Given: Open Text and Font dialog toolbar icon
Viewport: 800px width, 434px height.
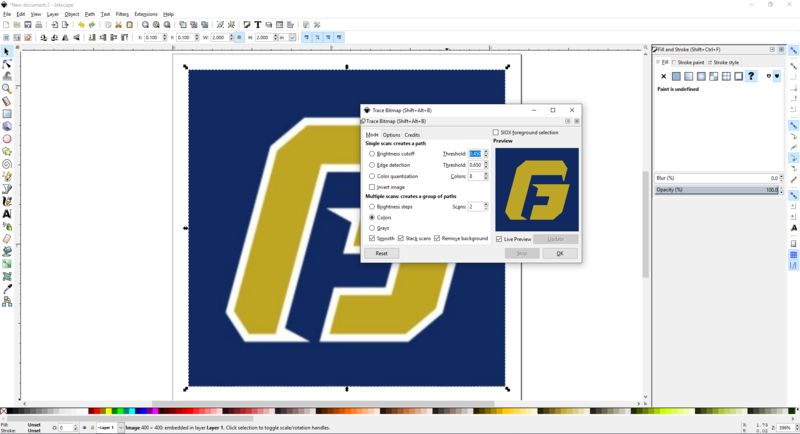Looking at the screenshot, I should [258, 24].
